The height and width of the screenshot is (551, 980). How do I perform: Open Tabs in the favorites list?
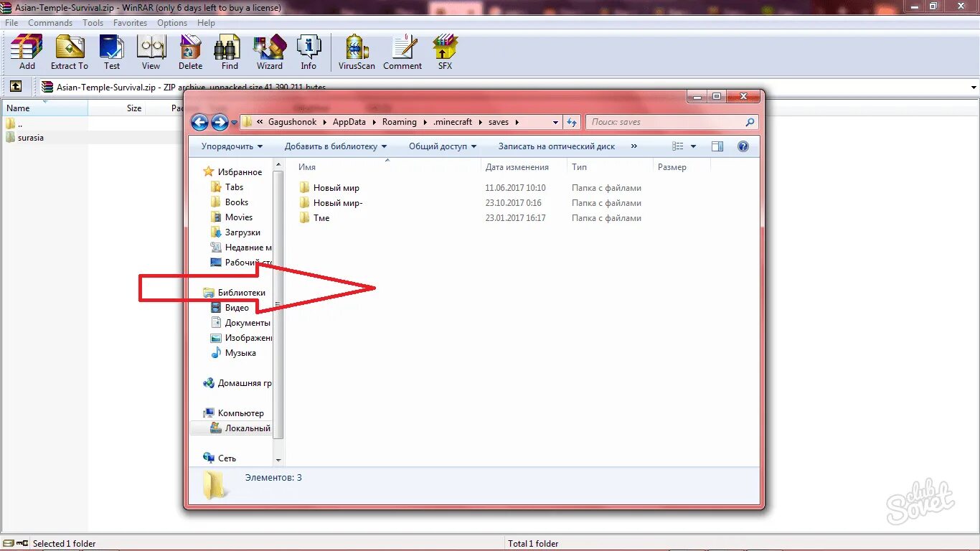point(227,187)
